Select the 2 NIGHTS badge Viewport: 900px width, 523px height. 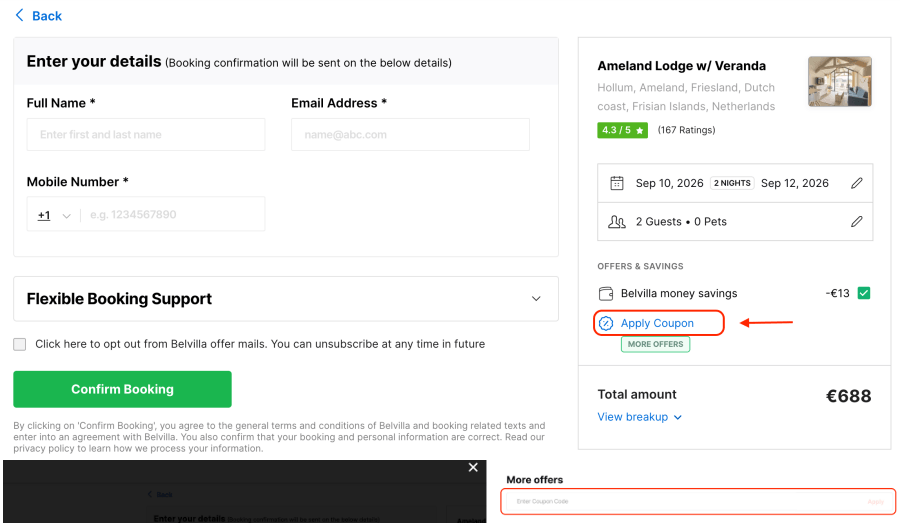(x=732, y=183)
